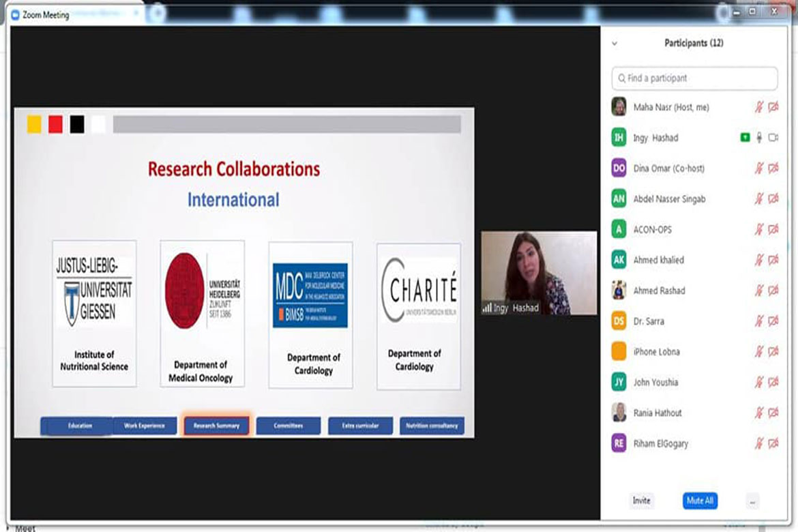Toggle Abdel Nasser Singab's disabled camera icon

point(773,198)
